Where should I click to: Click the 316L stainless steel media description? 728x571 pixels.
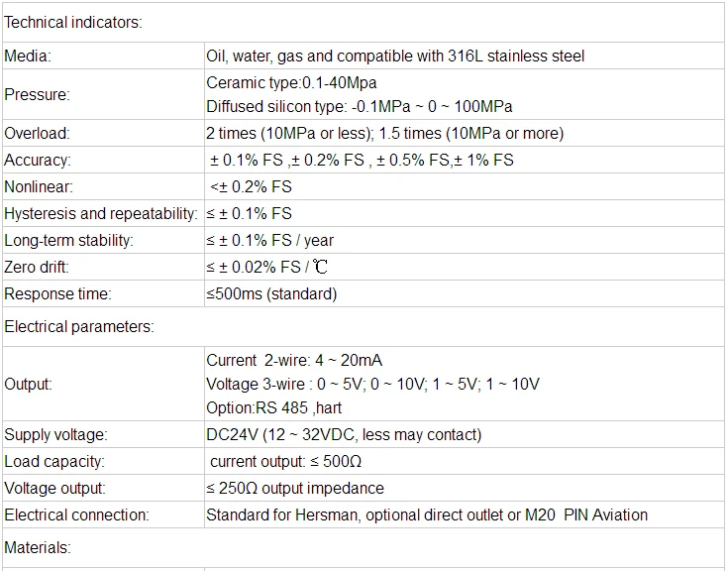coord(395,57)
